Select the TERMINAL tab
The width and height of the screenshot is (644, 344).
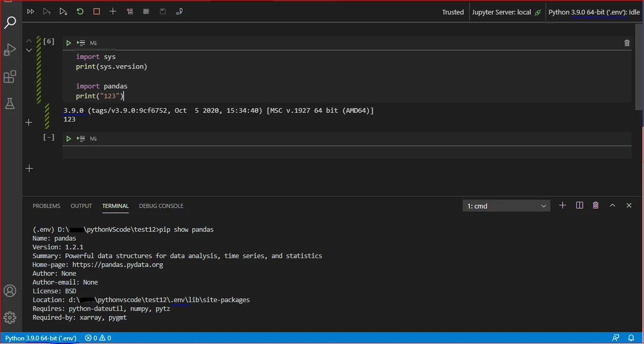click(115, 206)
